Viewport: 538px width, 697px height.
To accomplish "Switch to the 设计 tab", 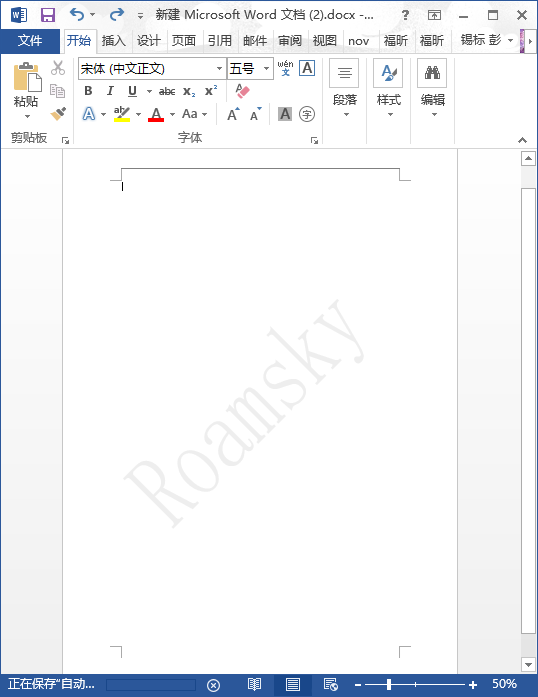I will 149,41.
